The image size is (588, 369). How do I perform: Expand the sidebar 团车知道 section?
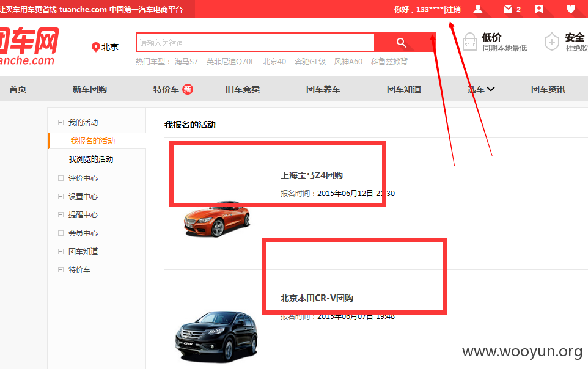(x=61, y=251)
